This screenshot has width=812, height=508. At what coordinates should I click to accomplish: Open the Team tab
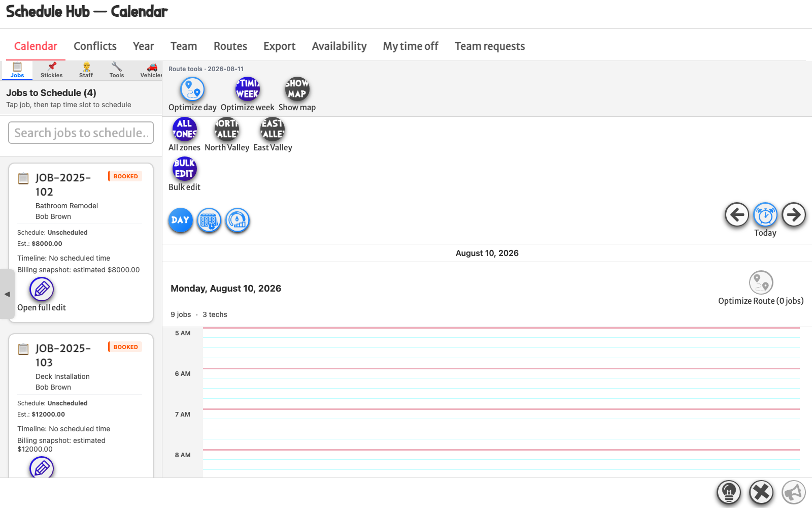coord(184,46)
